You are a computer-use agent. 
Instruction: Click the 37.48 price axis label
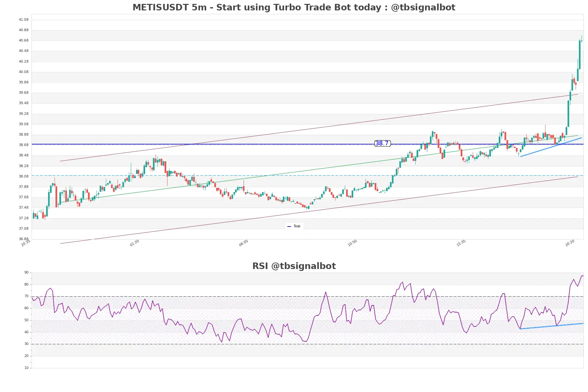(x=23, y=208)
